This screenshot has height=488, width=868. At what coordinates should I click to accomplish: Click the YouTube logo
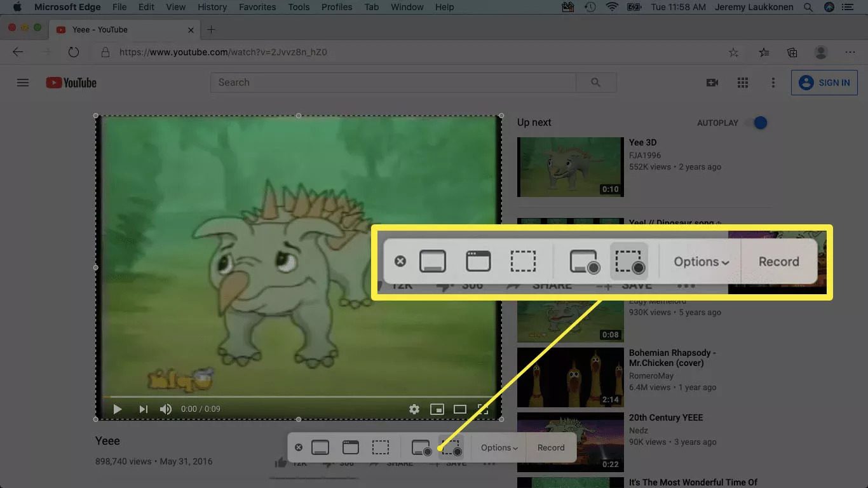[71, 83]
